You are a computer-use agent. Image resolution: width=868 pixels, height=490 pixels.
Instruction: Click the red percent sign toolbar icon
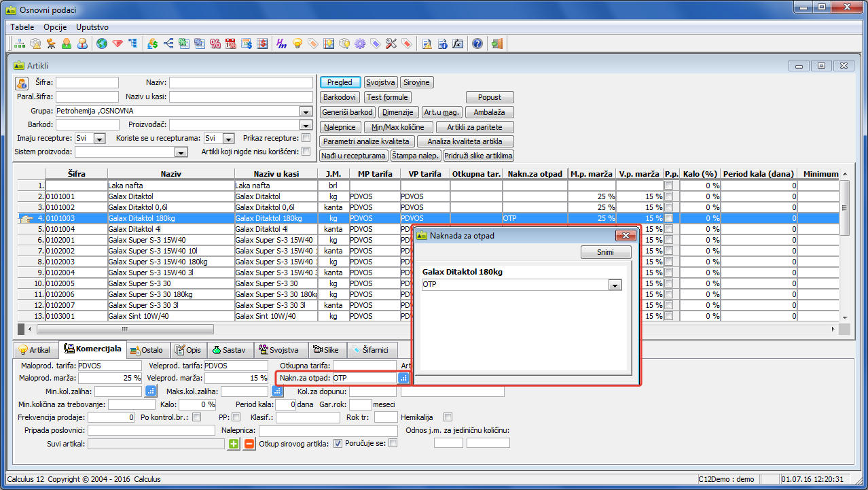coord(215,43)
